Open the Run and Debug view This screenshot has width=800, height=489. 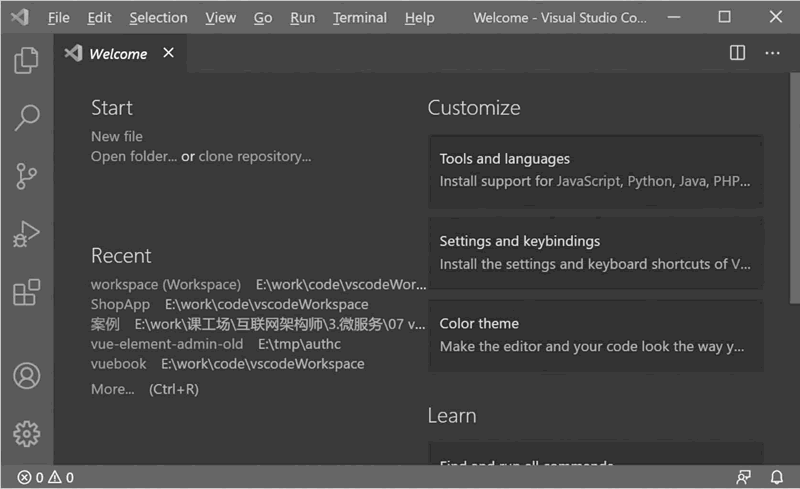(x=27, y=234)
